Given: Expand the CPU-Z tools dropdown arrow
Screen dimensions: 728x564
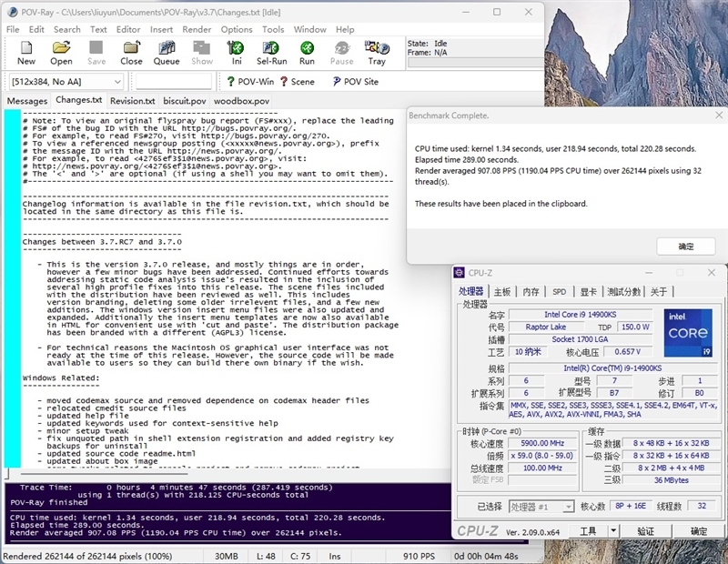Looking at the screenshot, I should coord(613,530).
